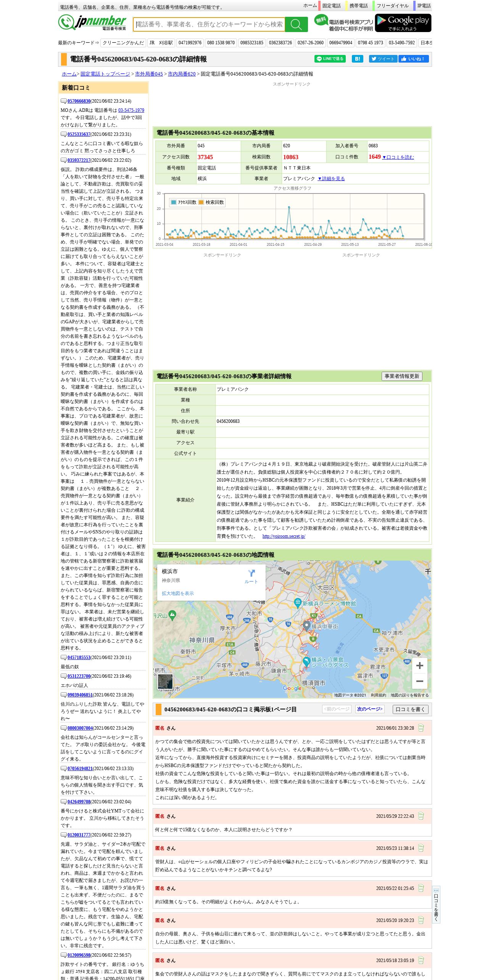Switch map to satellite thumbnail view
The image size is (490, 980).
point(165,681)
